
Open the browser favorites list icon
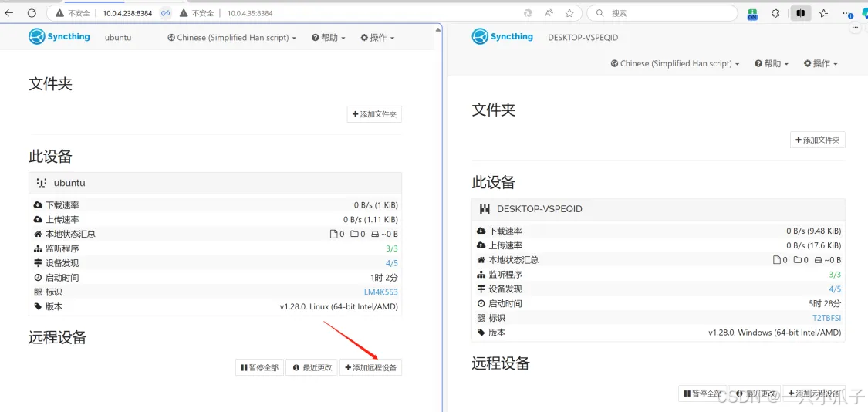click(824, 13)
